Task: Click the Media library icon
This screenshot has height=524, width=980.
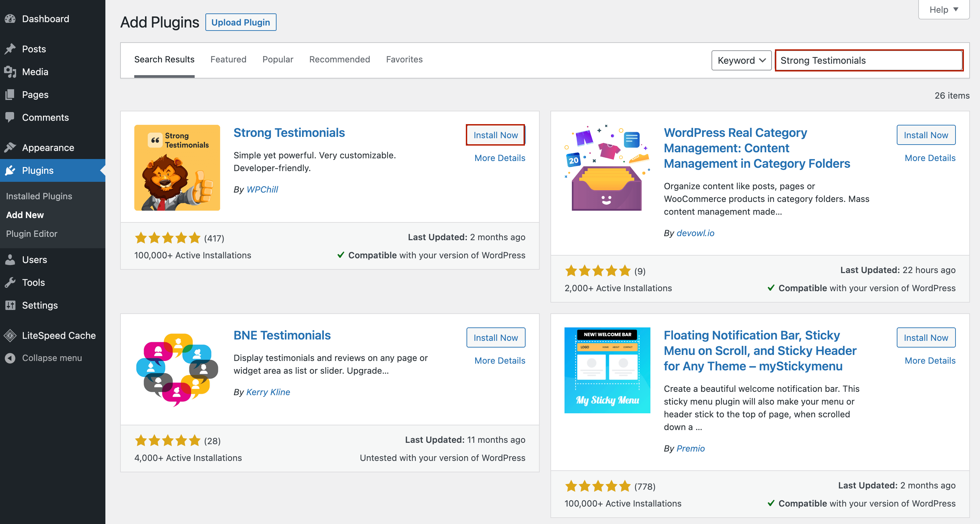Action: pos(10,71)
